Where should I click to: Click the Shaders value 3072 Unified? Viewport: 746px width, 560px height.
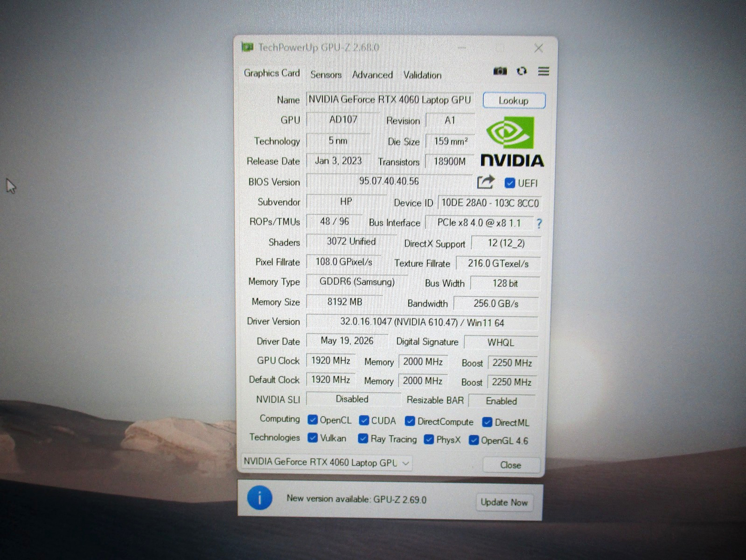tap(351, 241)
